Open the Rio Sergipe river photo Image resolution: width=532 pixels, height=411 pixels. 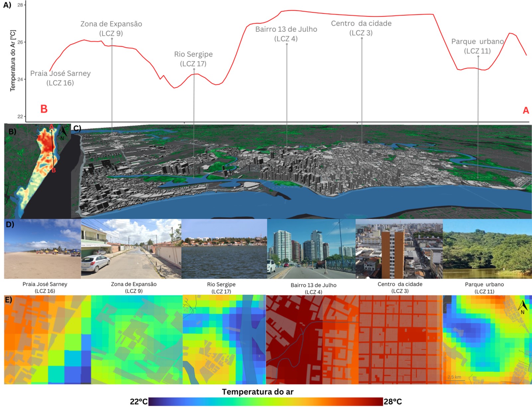click(224, 249)
